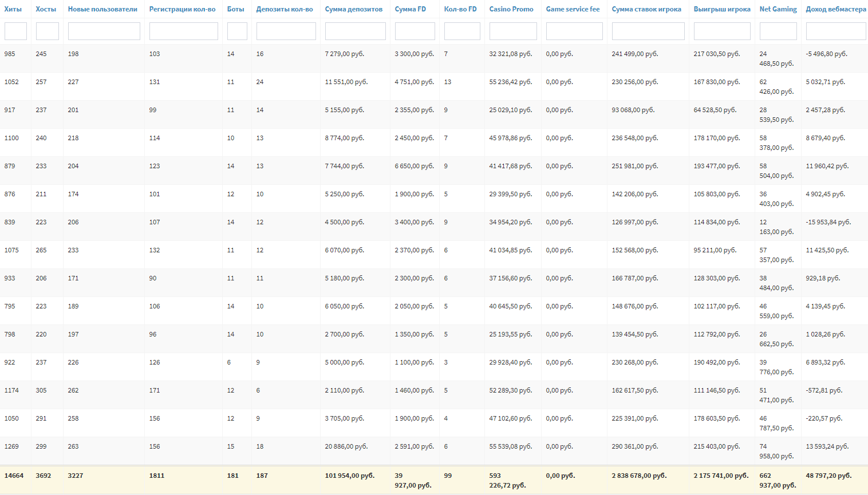
Task: Click the Net Gaming filter input
Action: coord(778,31)
